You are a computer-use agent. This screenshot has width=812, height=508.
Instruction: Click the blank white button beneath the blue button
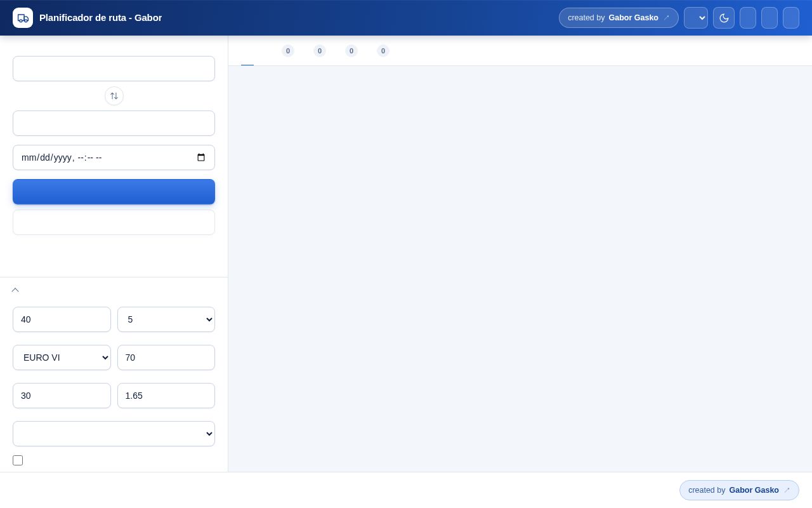(x=114, y=222)
